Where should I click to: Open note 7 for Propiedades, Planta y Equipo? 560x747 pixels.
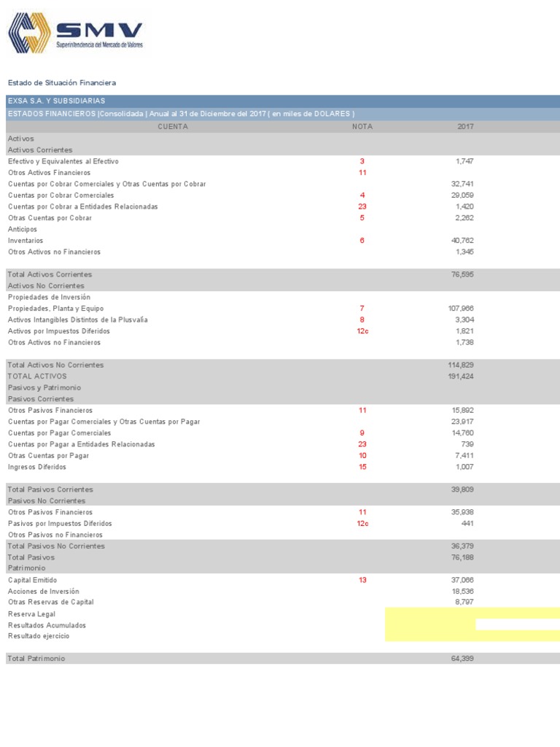362,309
